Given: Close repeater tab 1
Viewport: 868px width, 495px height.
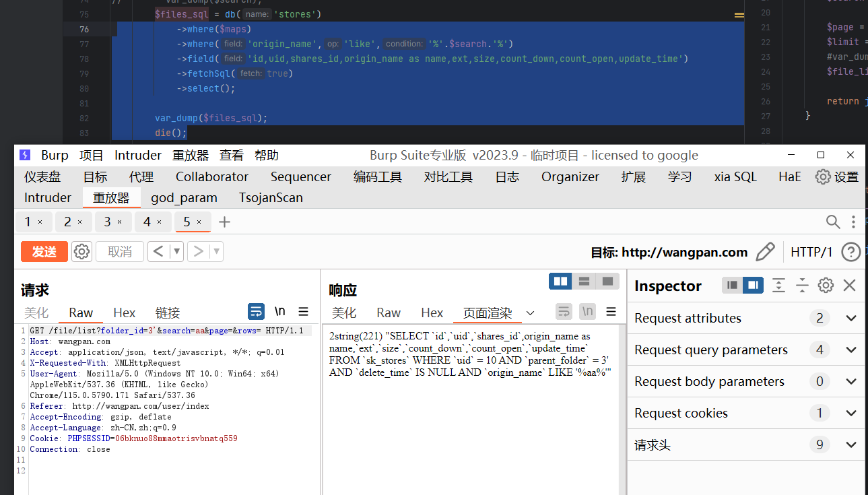Looking at the screenshot, I should pos(40,222).
